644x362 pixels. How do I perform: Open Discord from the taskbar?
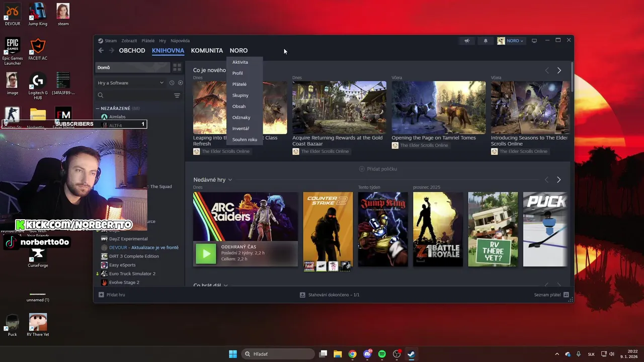[x=367, y=354]
